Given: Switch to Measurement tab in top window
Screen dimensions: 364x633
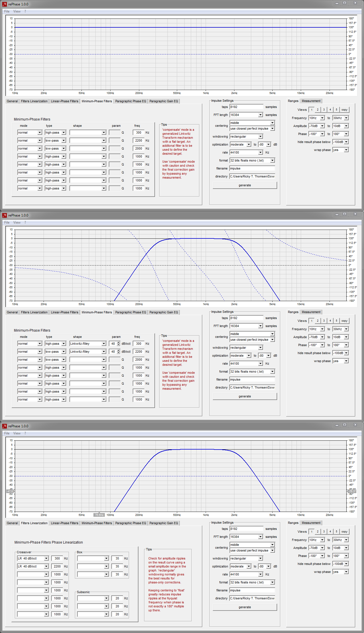Looking at the screenshot, I should pos(311,101).
